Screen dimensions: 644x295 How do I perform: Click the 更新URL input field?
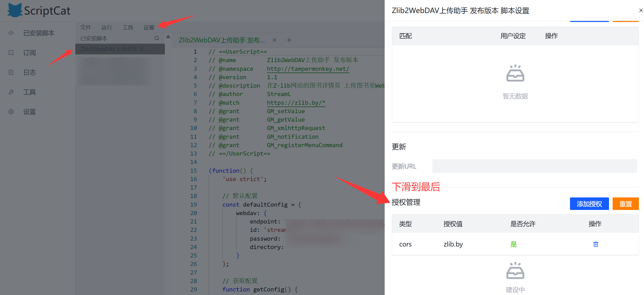pos(534,166)
